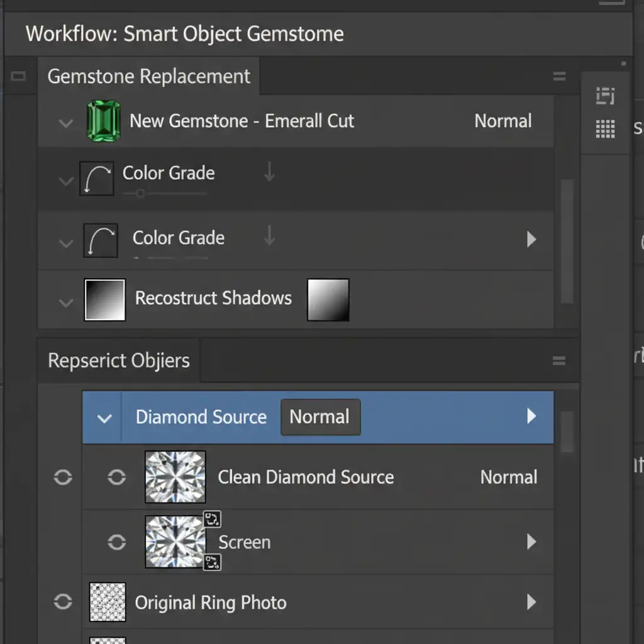Select the Recostruct Shadows layer mask thumbnail
644x644 pixels.
(x=328, y=300)
